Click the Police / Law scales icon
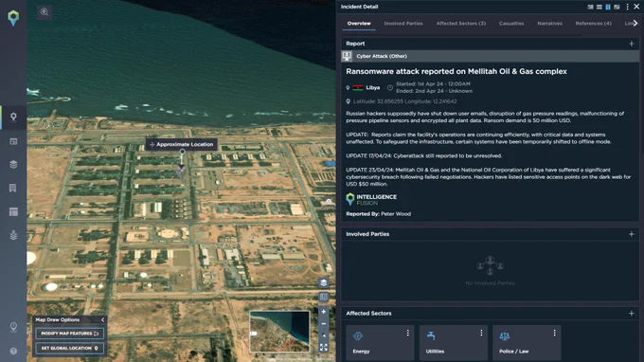Screen dimensions: 644x362 click(x=505, y=336)
